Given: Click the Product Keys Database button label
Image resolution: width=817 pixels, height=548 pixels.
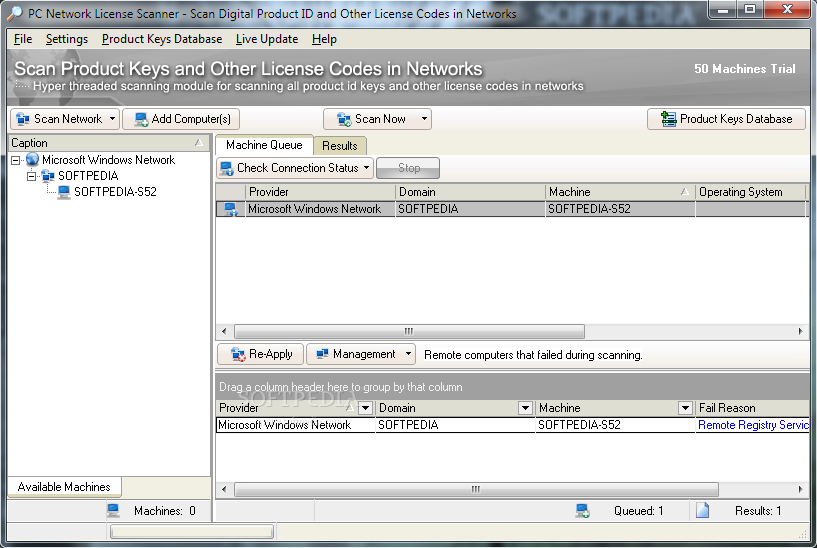Looking at the screenshot, I should pos(736,119).
